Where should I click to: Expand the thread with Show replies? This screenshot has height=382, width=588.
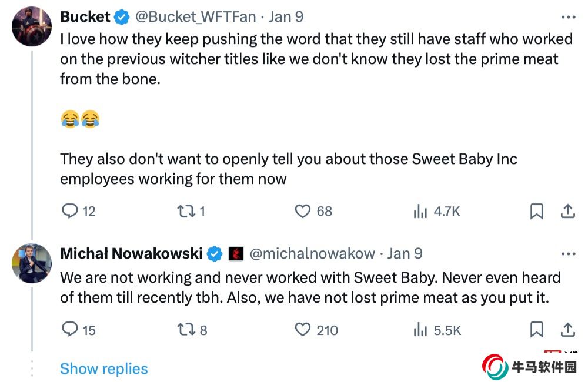(x=103, y=368)
